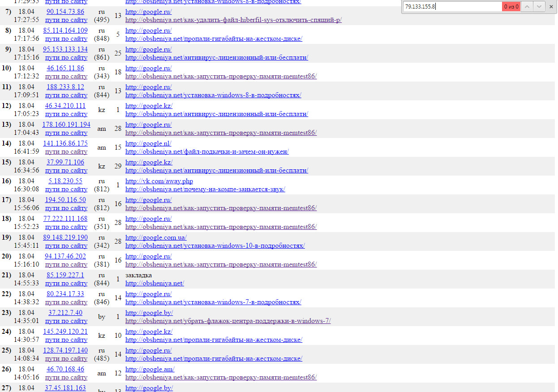Open IP address 37.212.7.40

click(x=65, y=313)
